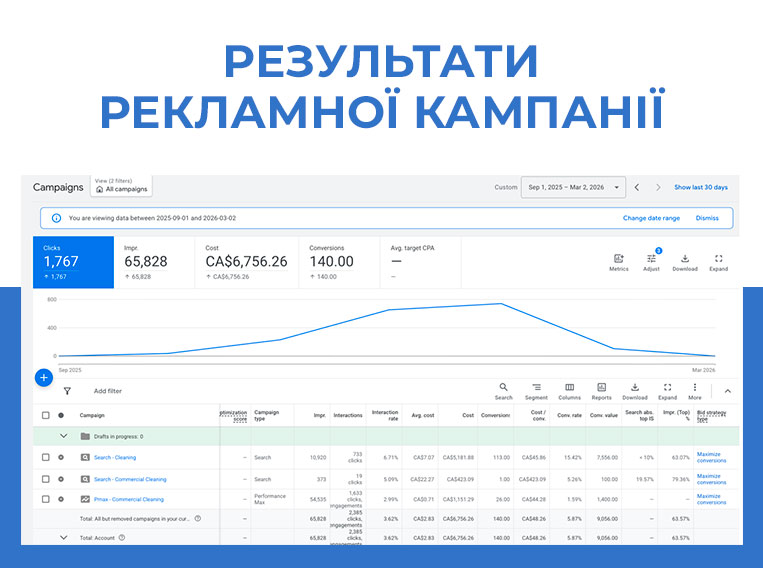Download the campaigns table
This screenshot has width=763, height=568.
(635, 391)
